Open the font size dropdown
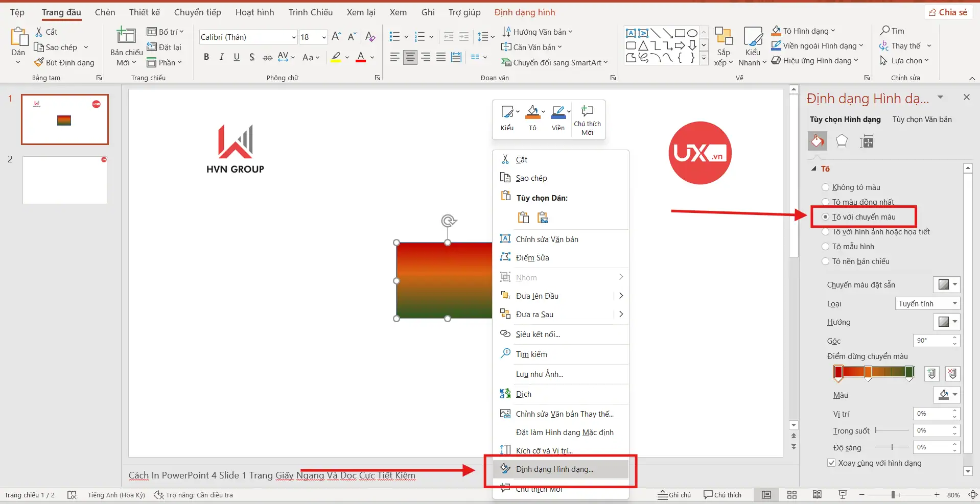 click(323, 37)
